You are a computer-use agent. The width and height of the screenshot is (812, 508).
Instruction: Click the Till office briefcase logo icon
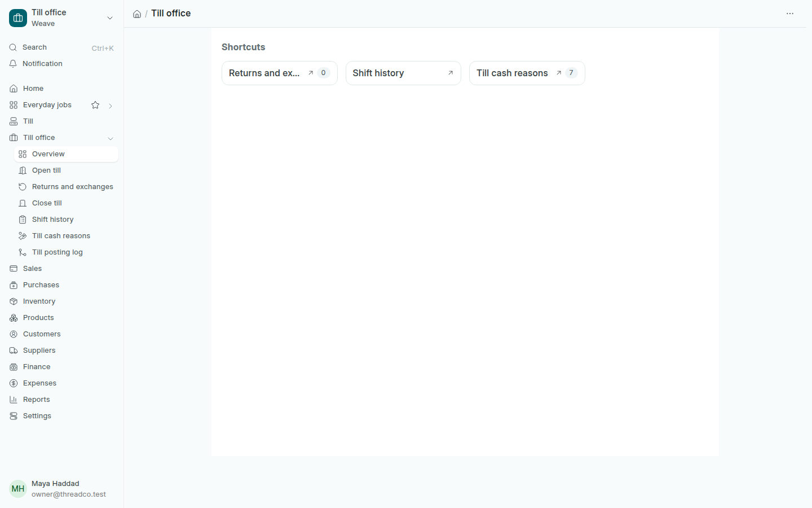tap(18, 18)
